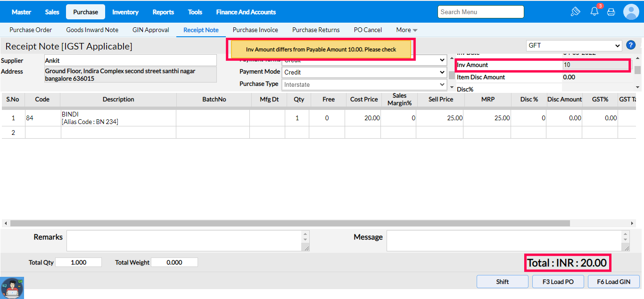The image size is (644, 299).
Task: Click the Shift button
Action: point(502,282)
